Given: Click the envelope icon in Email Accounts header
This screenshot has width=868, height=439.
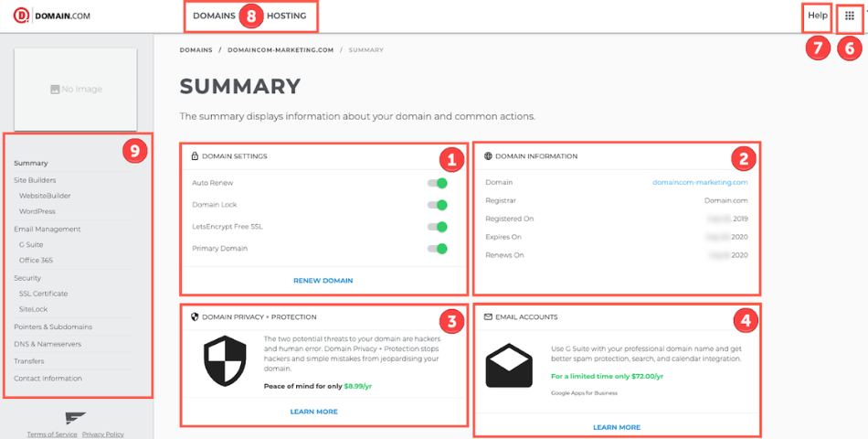Looking at the screenshot, I should point(488,317).
